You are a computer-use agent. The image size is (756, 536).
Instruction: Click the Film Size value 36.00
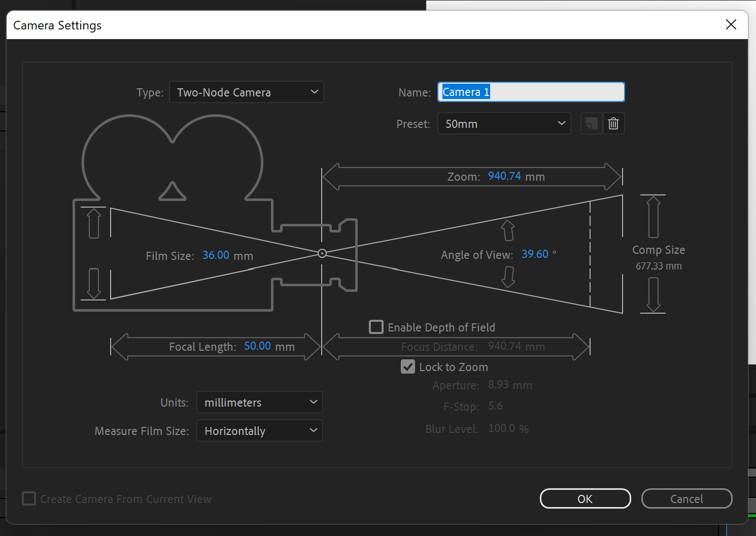216,255
